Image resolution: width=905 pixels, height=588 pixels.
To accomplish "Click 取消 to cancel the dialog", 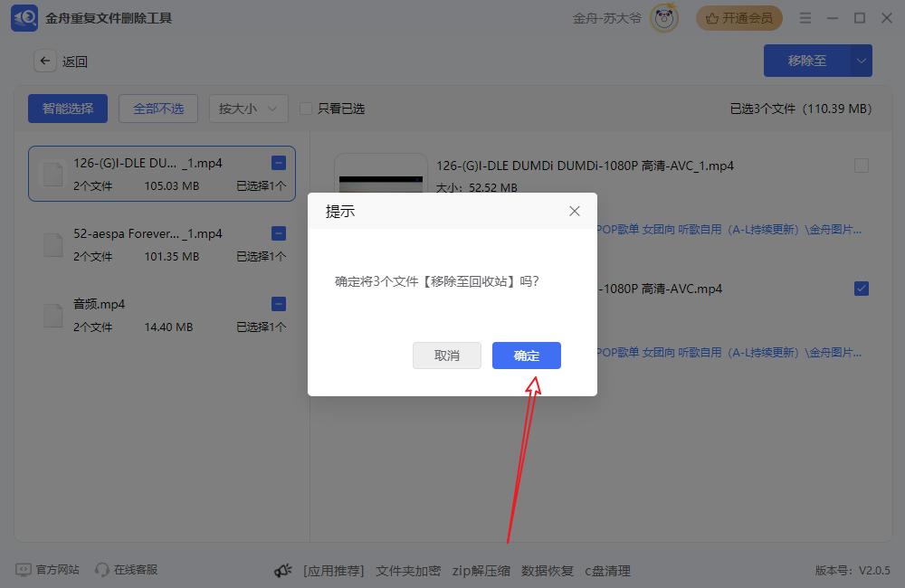I will point(447,356).
